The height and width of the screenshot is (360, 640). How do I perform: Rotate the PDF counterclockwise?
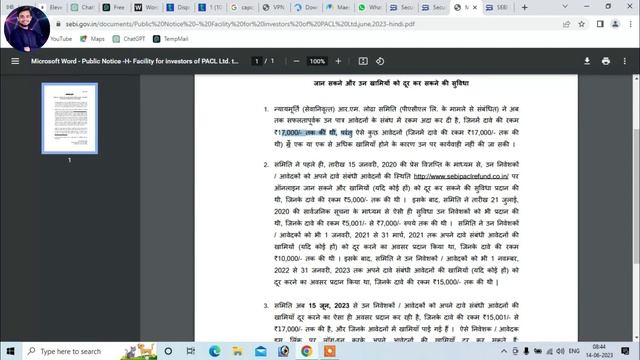click(380, 61)
